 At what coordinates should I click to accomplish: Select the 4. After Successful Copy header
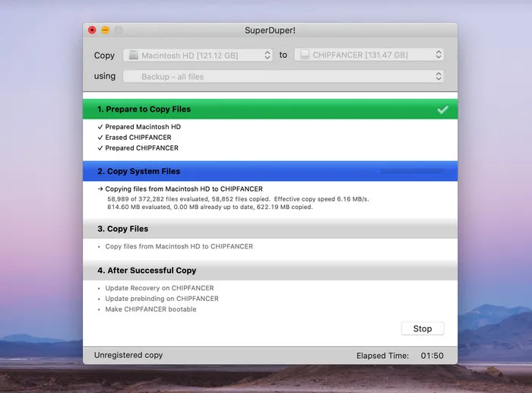click(x=270, y=271)
